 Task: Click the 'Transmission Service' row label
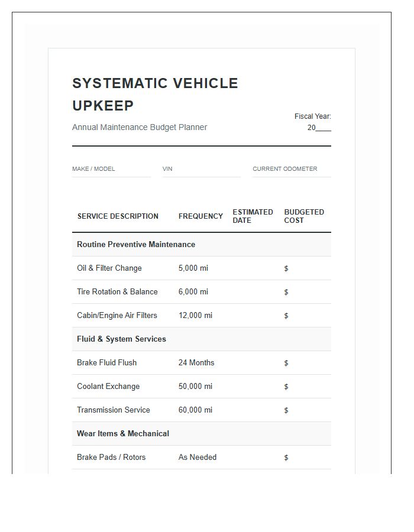[x=114, y=410]
